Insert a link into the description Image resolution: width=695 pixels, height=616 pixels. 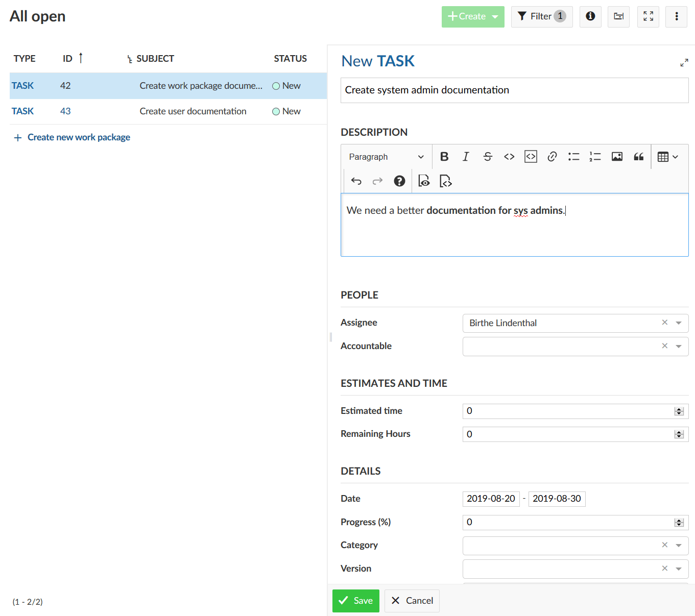point(552,157)
